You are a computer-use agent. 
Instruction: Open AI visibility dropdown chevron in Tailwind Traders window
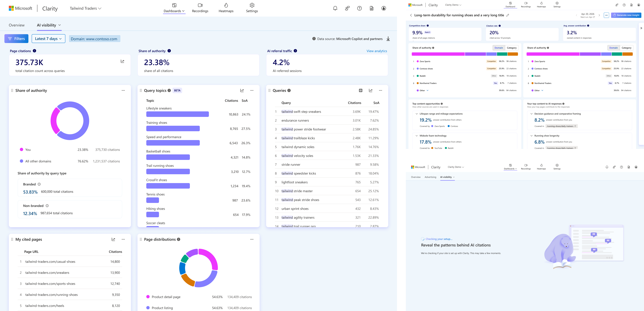60,25
